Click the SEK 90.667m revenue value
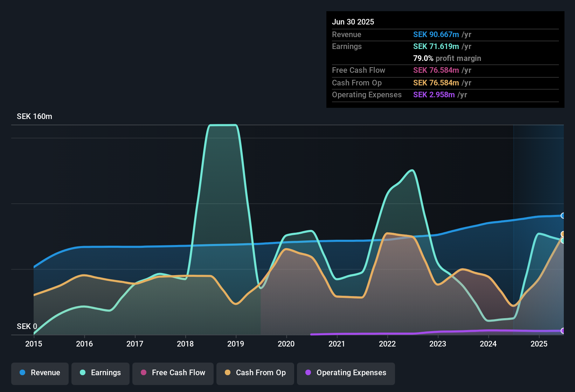 (436, 34)
